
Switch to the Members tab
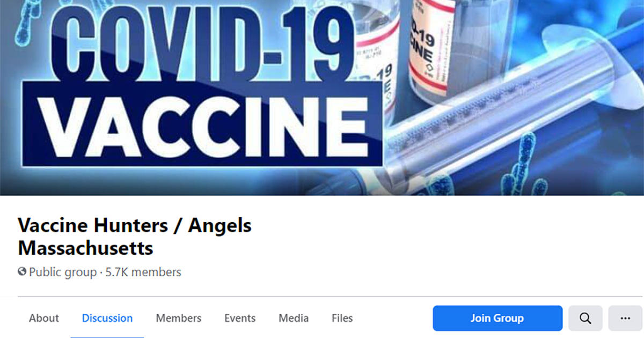179,318
